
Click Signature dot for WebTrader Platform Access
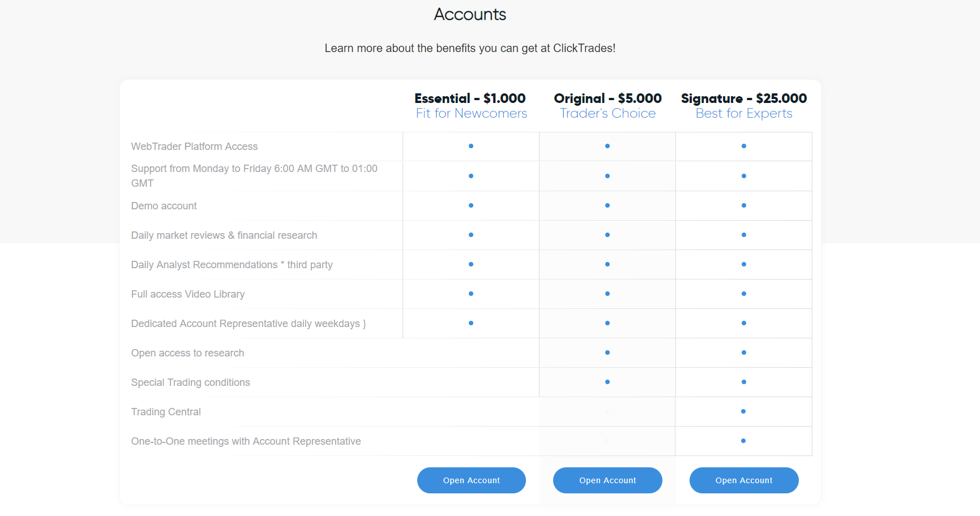coord(744,146)
